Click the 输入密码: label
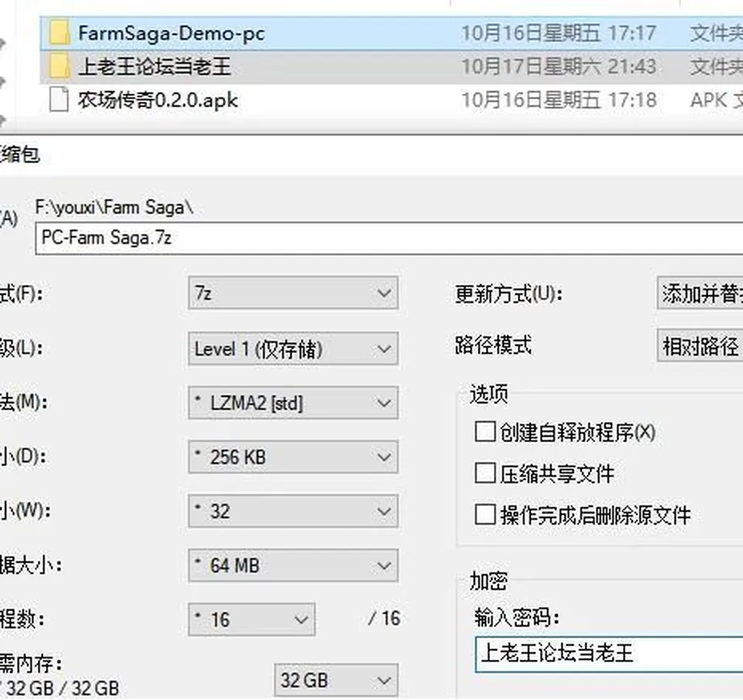 pyautogui.click(x=517, y=618)
